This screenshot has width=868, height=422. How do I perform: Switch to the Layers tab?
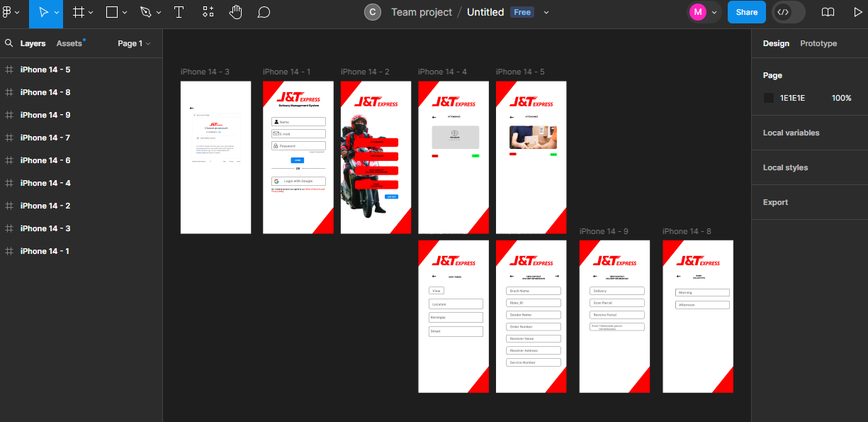coord(33,43)
